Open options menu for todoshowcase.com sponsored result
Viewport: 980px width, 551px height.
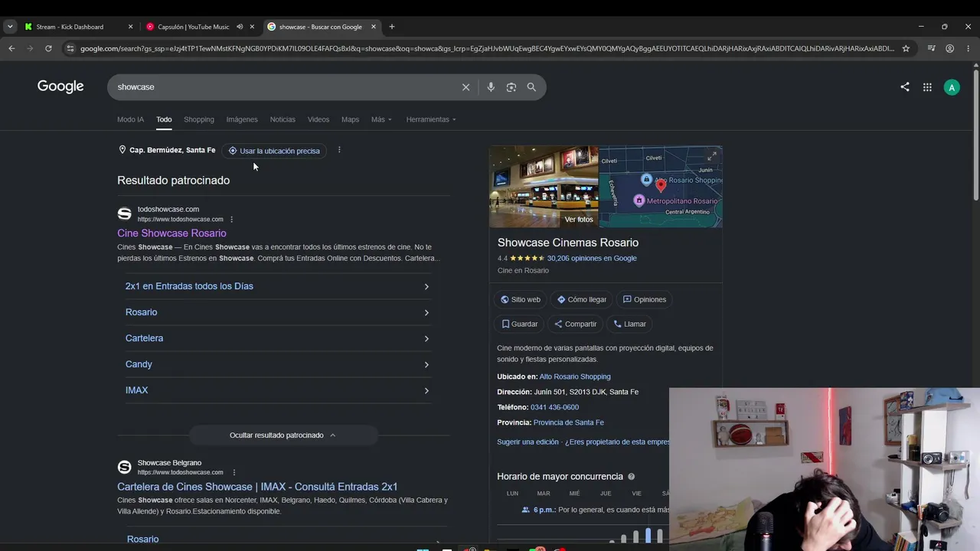coord(231,220)
